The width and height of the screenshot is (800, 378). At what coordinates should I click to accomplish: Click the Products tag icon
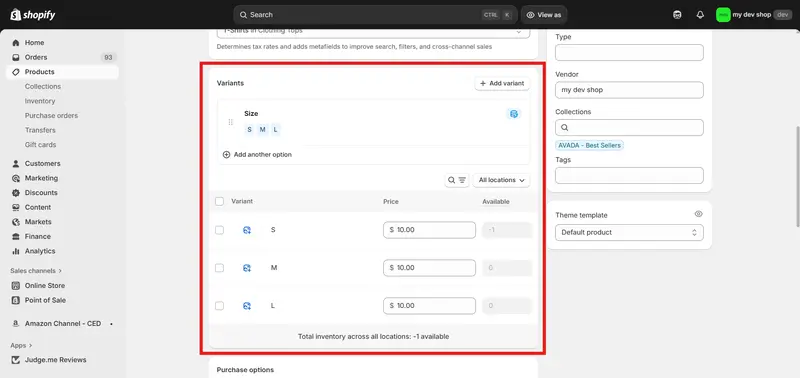[x=16, y=72]
